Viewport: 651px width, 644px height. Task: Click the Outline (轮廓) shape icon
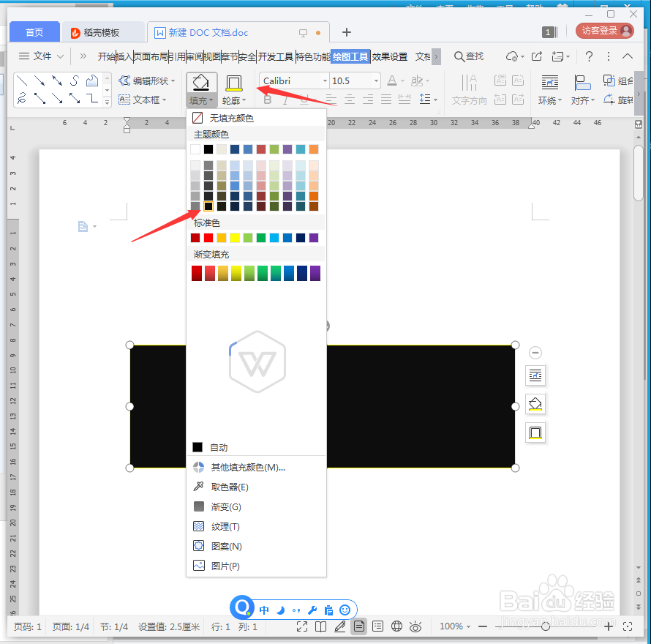click(234, 83)
